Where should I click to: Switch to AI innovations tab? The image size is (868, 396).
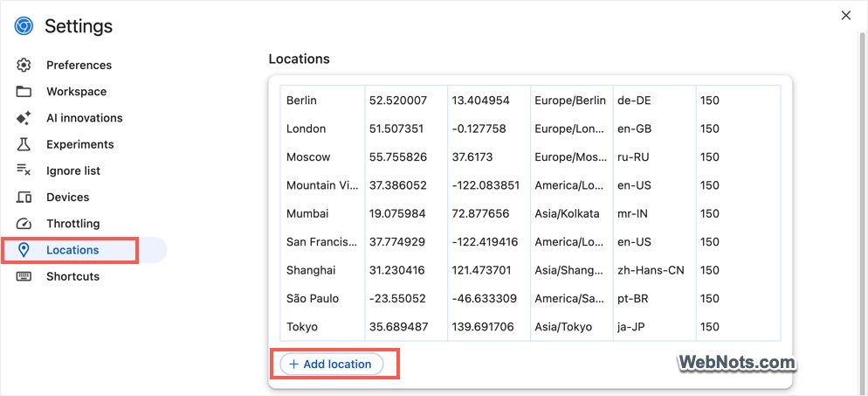84,118
